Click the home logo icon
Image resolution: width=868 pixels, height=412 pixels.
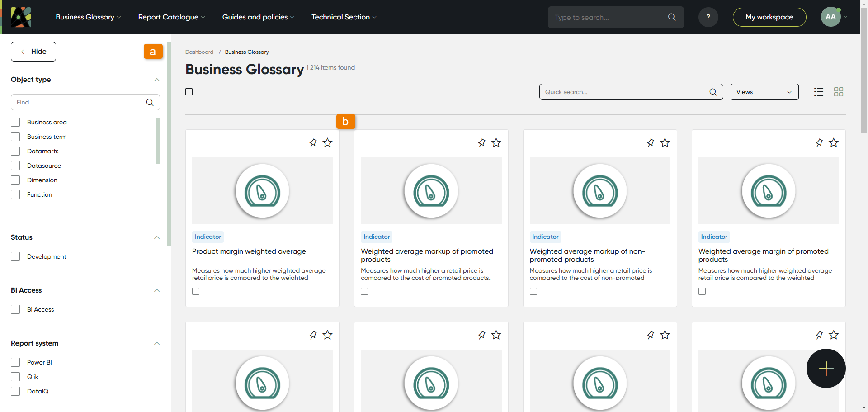coord(21,17)
